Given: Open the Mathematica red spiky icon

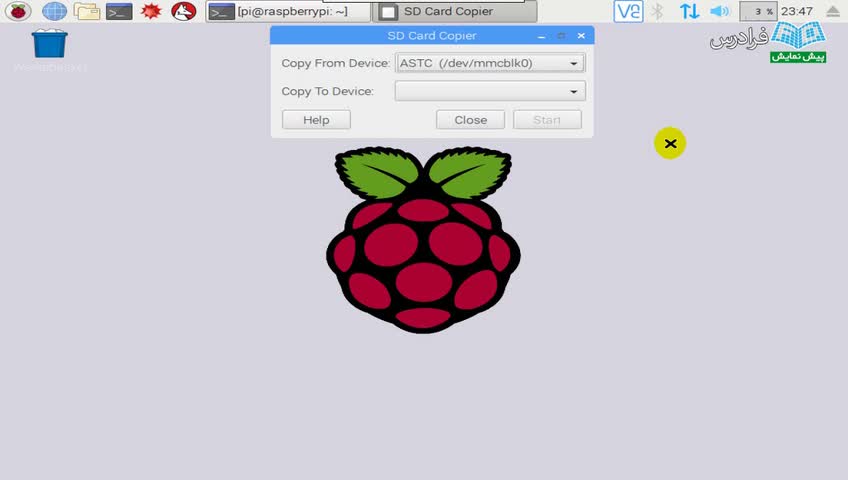Looking at the screenshot, I should (x=151, y=11).
